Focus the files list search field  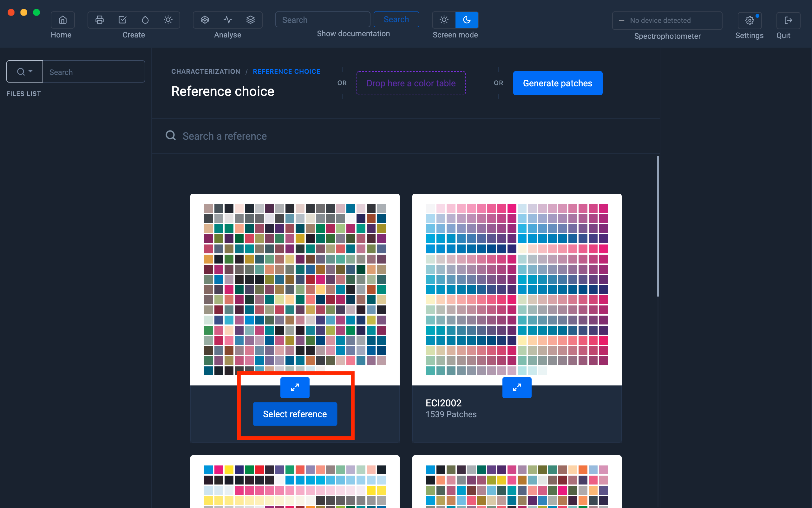[94, 71]
